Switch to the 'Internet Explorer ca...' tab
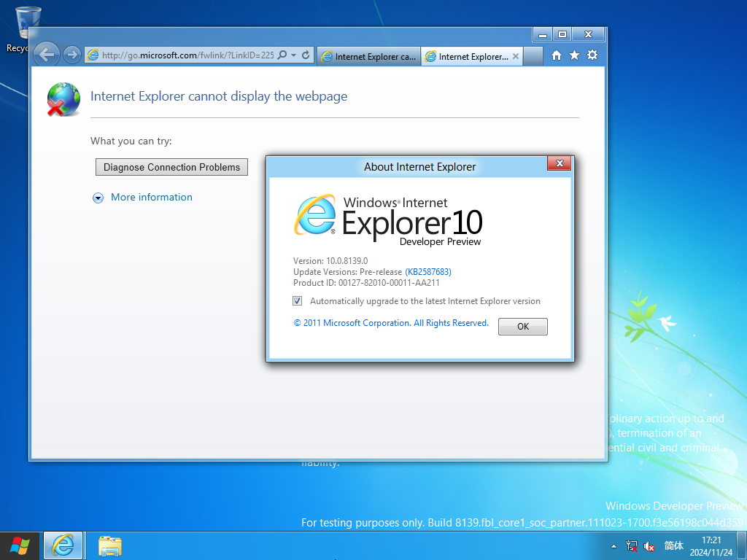The image size is (747, 560). (368, 56)
